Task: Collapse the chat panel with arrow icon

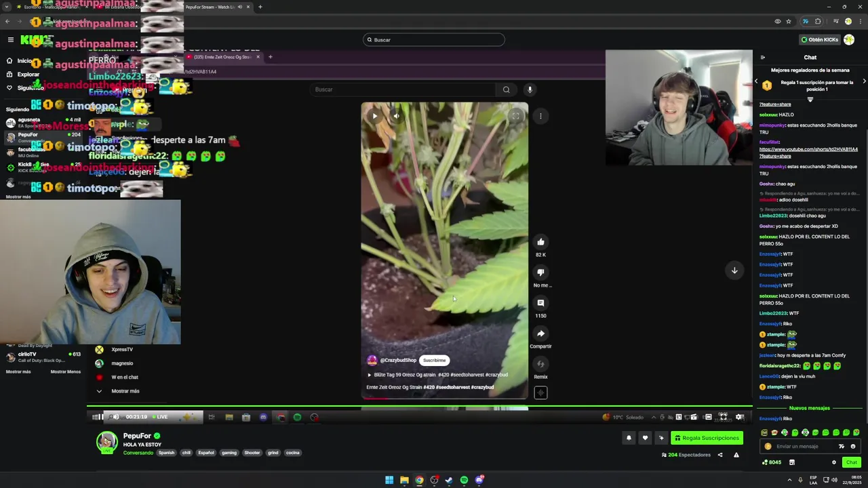Action: (763, 58)
